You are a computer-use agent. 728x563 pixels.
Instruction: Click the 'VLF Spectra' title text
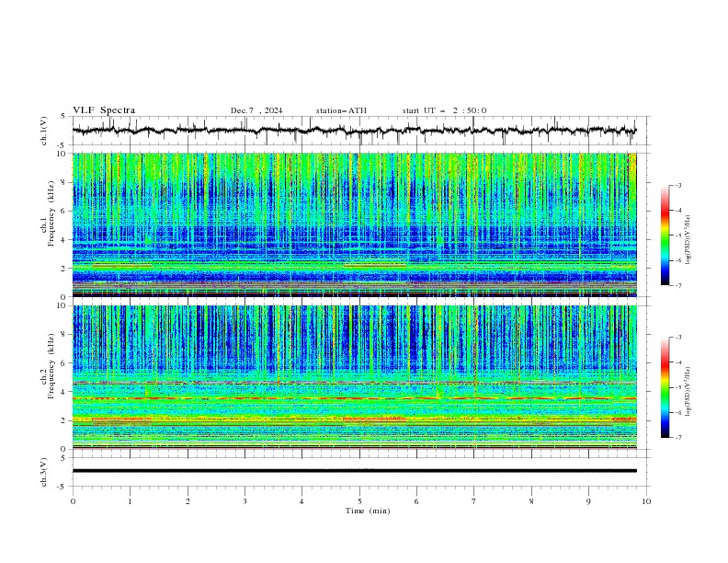(x=104, y=110)
